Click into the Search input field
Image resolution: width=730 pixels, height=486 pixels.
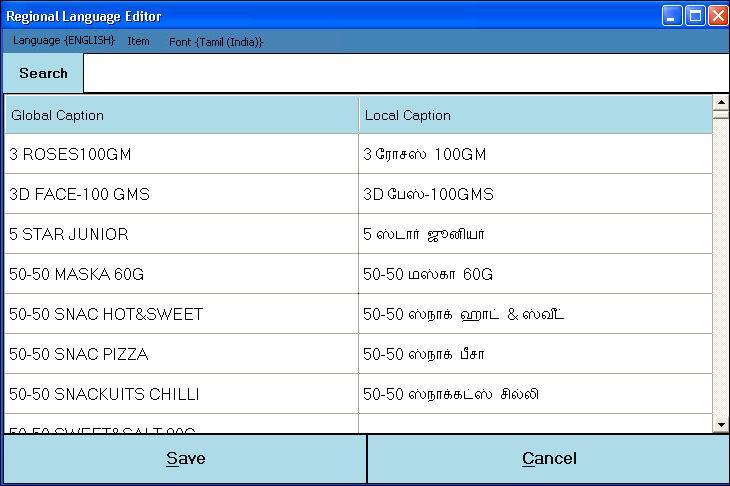pos(406,73)
